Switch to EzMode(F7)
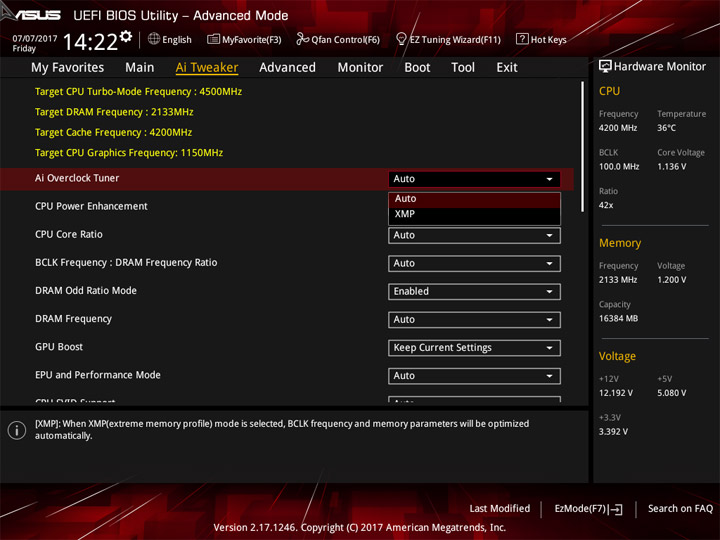This screenshot has height=540, width=720. pos(588,509)
